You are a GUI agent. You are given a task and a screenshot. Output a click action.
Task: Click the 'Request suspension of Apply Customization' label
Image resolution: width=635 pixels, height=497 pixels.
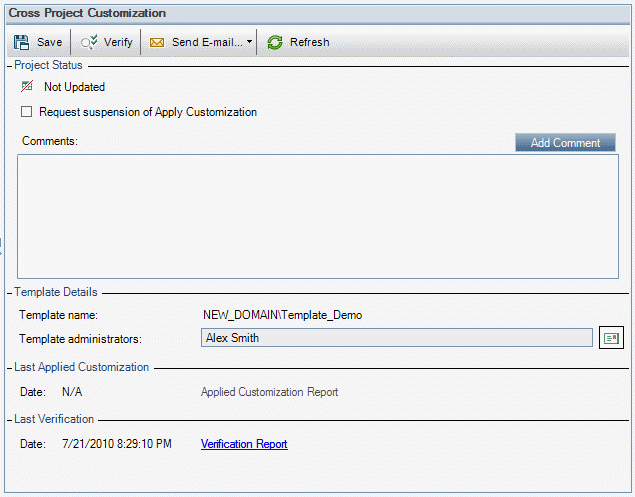tap(150, 112)
